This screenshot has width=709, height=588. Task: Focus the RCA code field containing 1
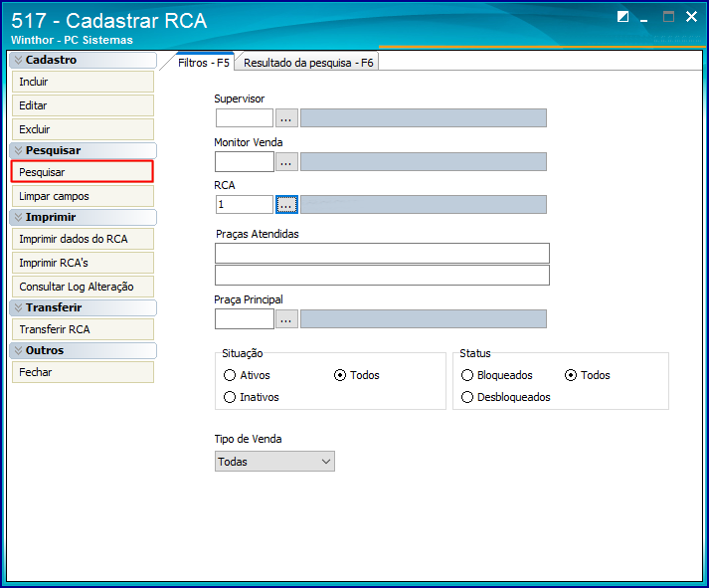point(245,204)
